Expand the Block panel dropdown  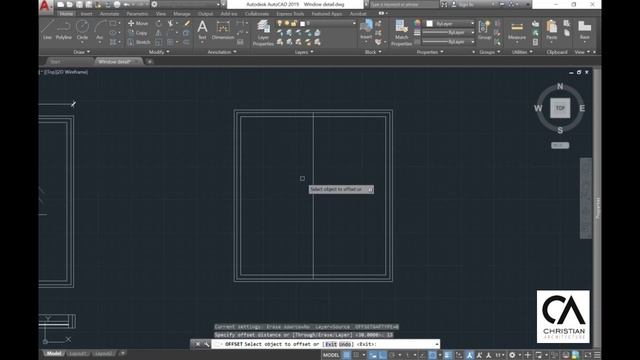coord(373,52)
